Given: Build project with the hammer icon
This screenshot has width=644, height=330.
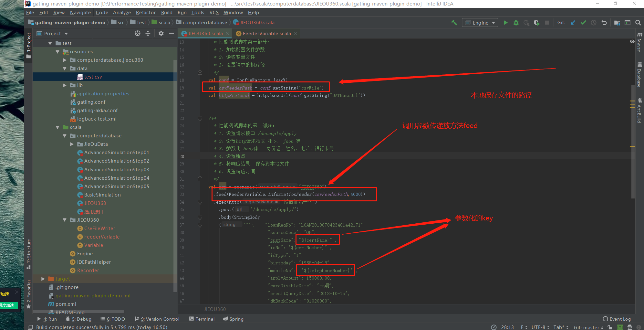Looking at the screenshot, I should pyautogui.click(x=454, y=23).
